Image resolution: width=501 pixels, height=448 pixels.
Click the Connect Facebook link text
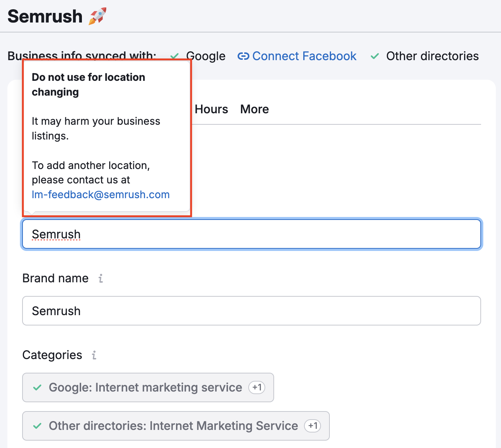[304, 56]
